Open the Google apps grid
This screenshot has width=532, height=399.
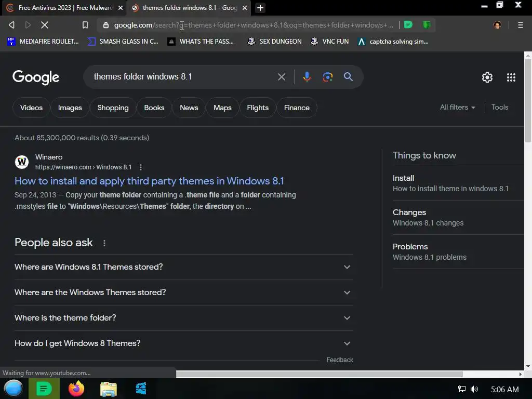[511, 77]
